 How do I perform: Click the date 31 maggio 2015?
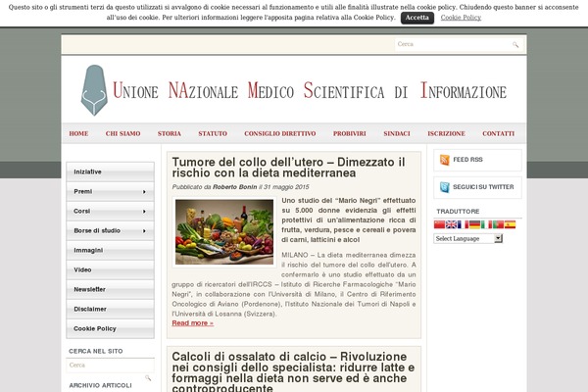286,187
